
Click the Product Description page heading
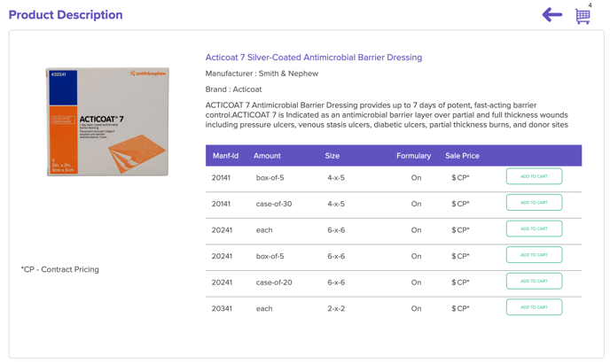pyautogui.click(x=66, y=15)
